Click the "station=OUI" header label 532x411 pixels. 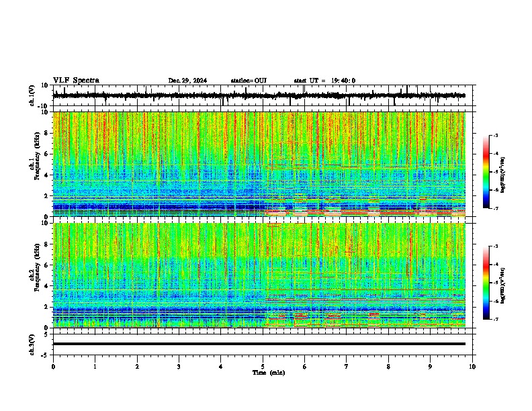pyautogui.click(x=249, y=81)
